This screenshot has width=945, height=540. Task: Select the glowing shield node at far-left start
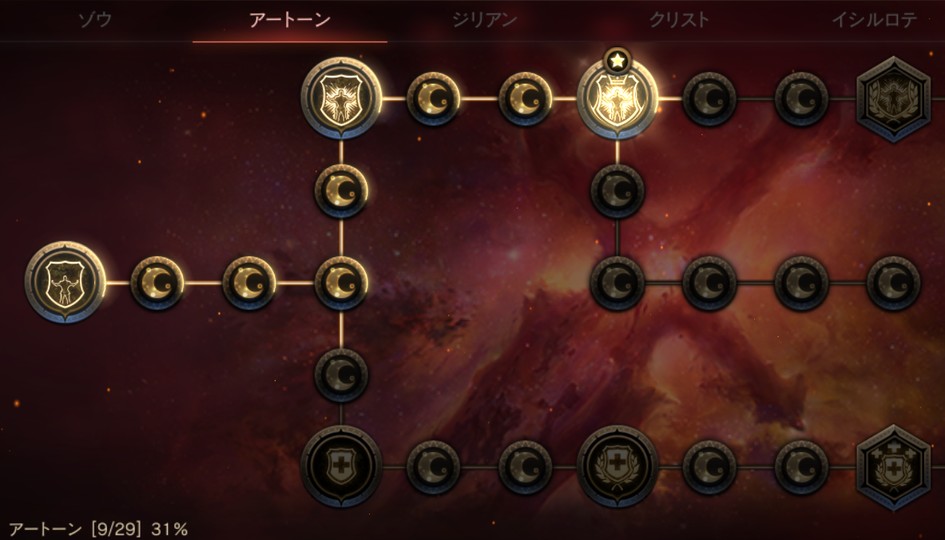65,282
